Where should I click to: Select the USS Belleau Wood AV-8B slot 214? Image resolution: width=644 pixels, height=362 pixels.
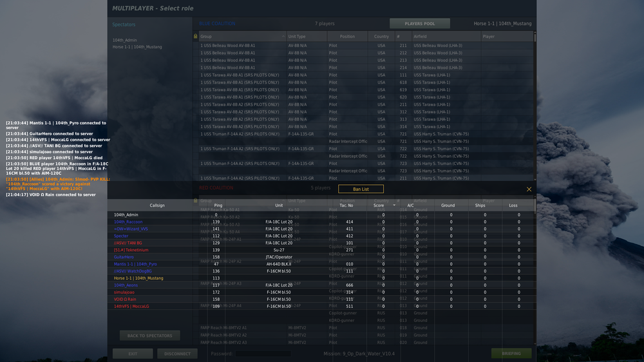pyautogui.click(x=366, y=68)
